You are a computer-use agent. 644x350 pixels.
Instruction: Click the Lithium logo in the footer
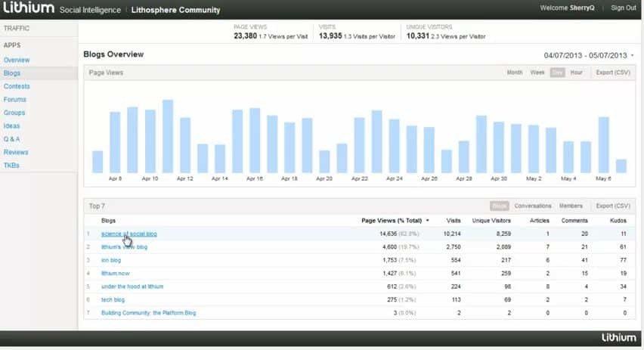coord(618,337)
